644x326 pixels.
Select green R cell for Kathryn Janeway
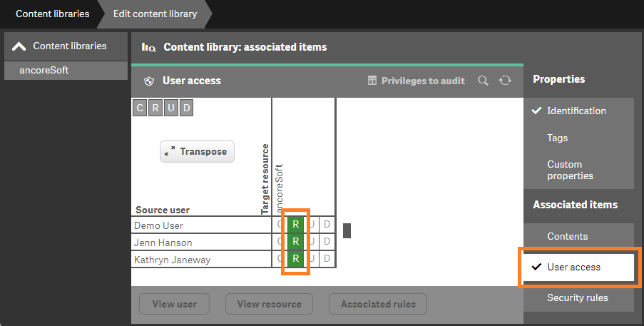click(x=296, y=259)
